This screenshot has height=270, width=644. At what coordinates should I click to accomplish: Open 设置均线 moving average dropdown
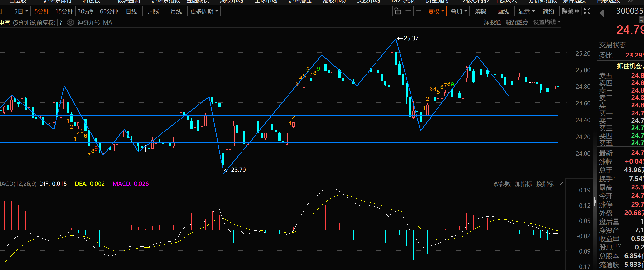(x=546, y=22)
